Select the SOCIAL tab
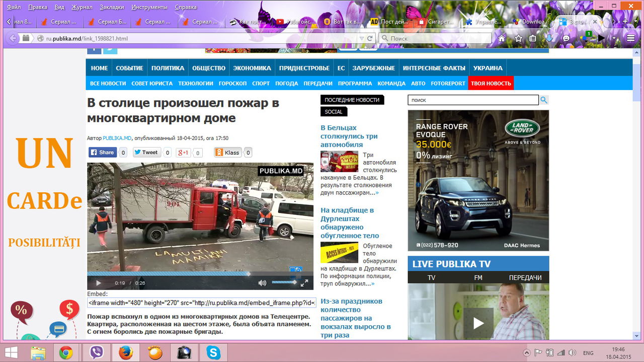This screenshot has height=362, width=644. click(334, 112)
